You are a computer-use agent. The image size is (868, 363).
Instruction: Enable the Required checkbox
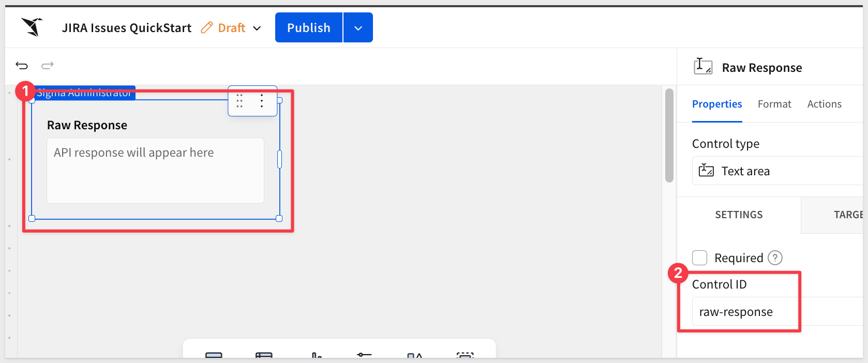[700, 258]
